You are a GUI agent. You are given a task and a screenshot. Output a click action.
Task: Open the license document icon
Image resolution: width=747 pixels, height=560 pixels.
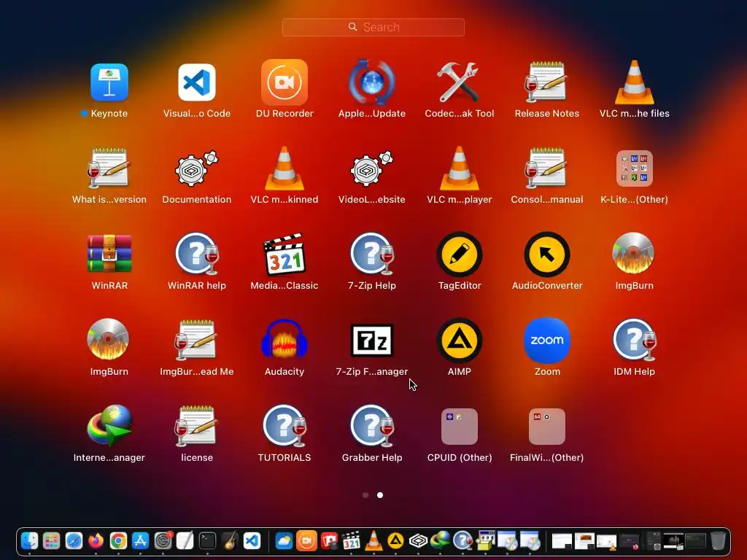click(197, 426)
